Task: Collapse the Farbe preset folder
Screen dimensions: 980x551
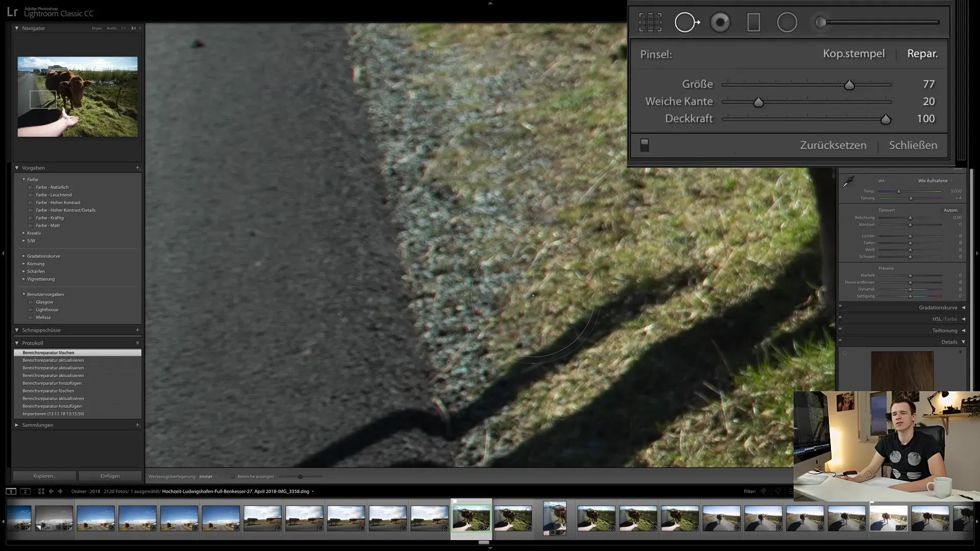Action: (23, 180)
